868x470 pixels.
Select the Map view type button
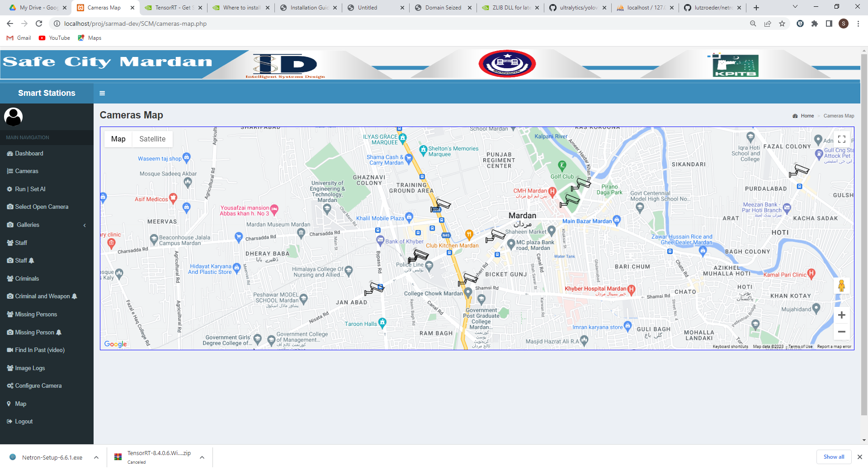pos(118,139)
